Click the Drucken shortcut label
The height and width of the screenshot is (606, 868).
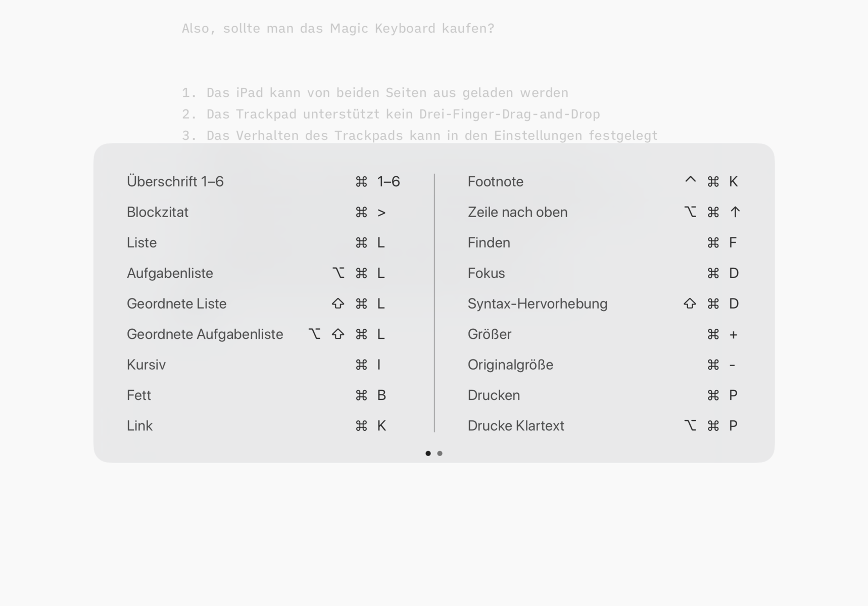pyautogui.click(x=494, y=395)
